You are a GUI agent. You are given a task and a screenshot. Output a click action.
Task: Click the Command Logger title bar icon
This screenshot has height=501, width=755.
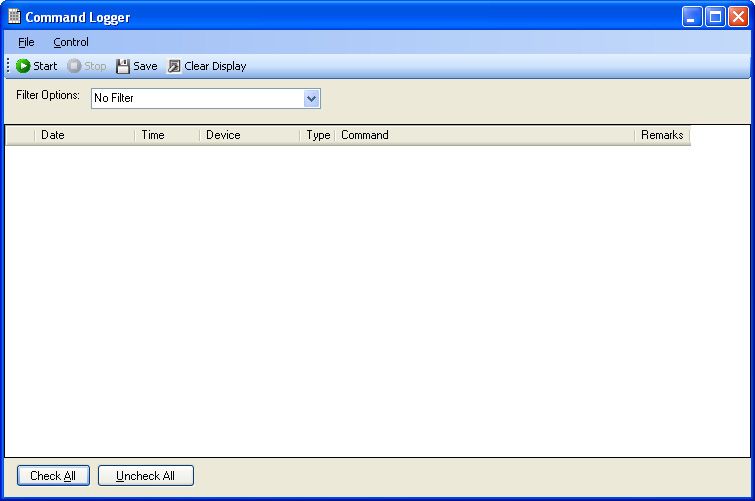[14, 17]
